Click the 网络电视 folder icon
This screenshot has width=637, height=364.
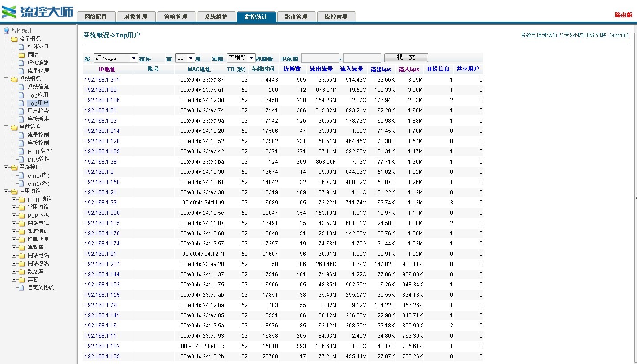[22, 223]
